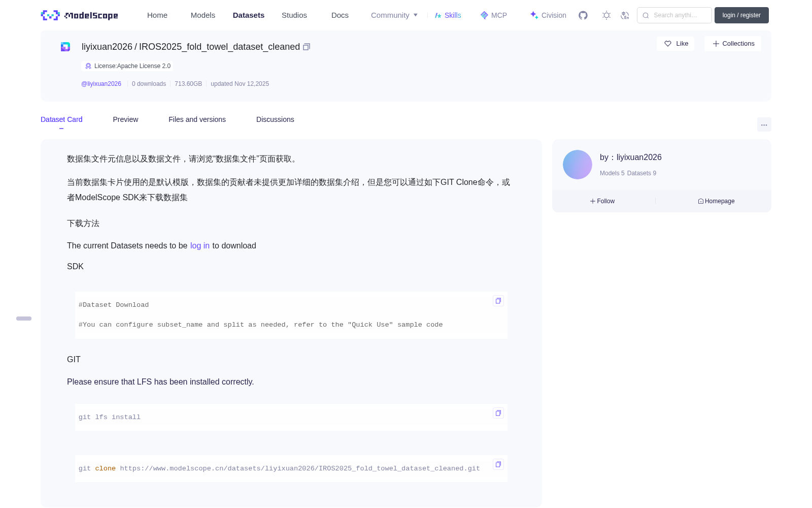
Task: Click the git clone URL text
Action: click(x=300, y=468)
